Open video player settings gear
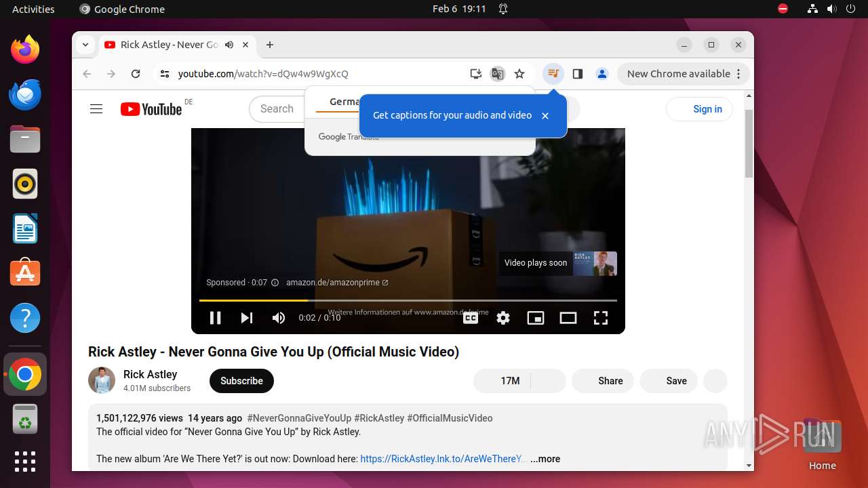 503,318
